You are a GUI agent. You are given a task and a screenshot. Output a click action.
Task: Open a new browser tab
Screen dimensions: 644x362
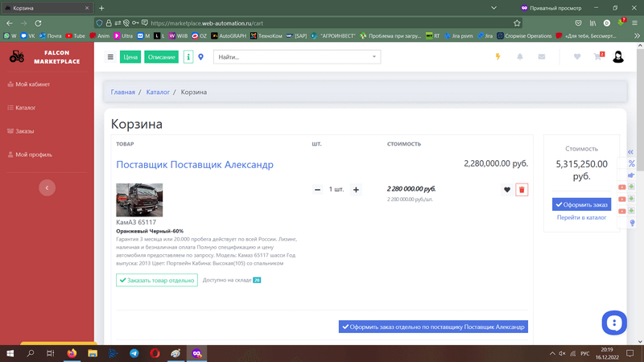(101, 8)
